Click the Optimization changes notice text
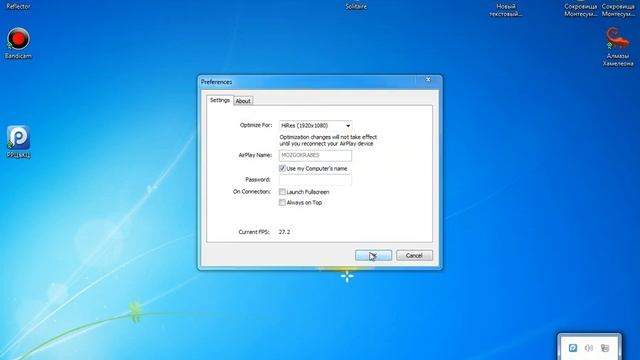Viewport: 640px width, 360px height. point(328,140)
